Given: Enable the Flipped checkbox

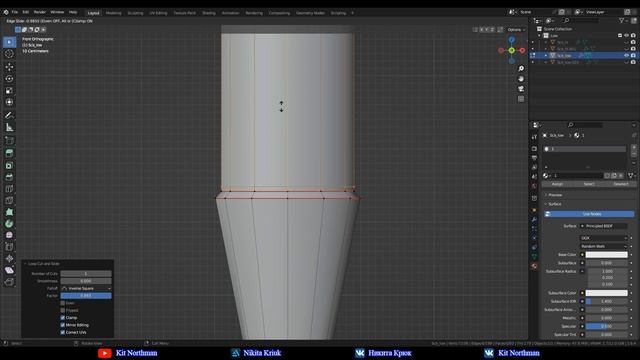Looking at the screenshot, I should point(63,311).
